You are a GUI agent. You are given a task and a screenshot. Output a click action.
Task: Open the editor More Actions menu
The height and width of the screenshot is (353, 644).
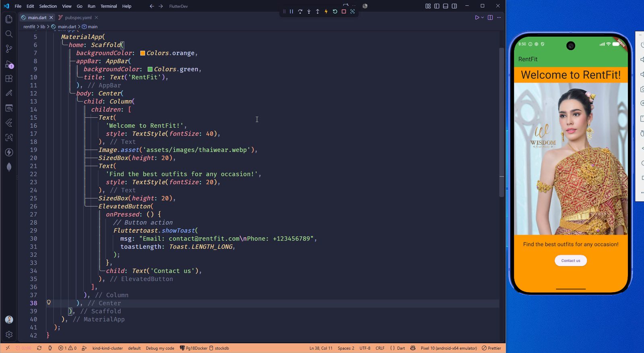click(499, 18)
